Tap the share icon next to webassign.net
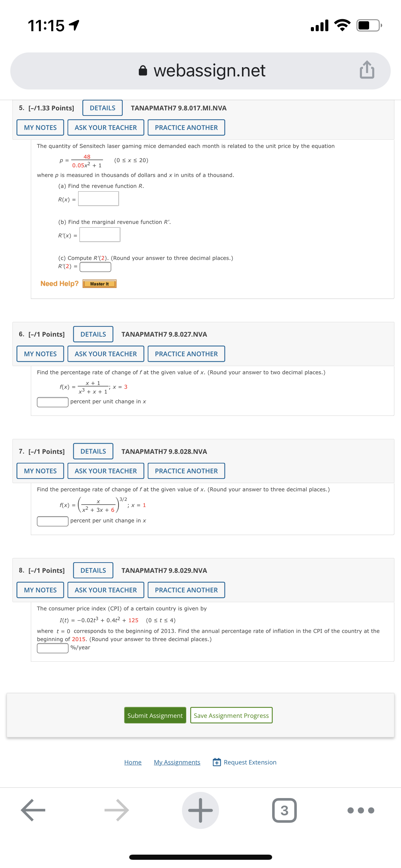This screenshot has width=401, height=868. pyautogui.click(x=367, y=70)
